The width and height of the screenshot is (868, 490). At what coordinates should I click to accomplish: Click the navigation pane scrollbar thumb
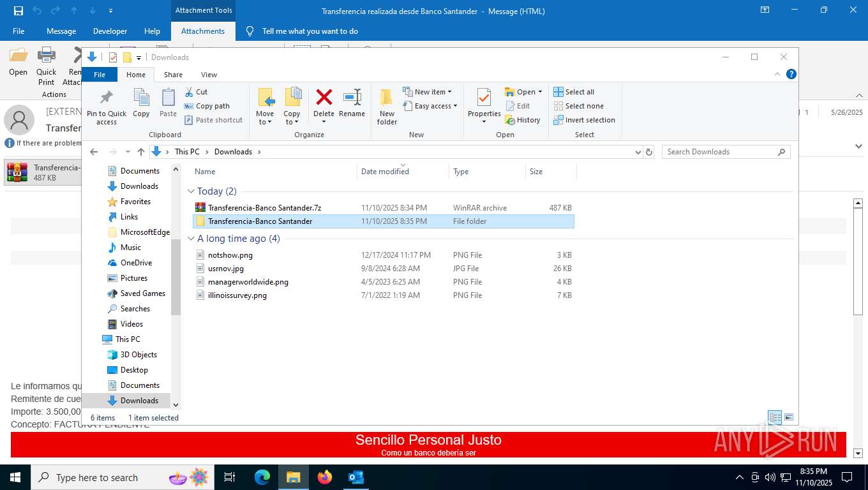click(x=176, y=277)
